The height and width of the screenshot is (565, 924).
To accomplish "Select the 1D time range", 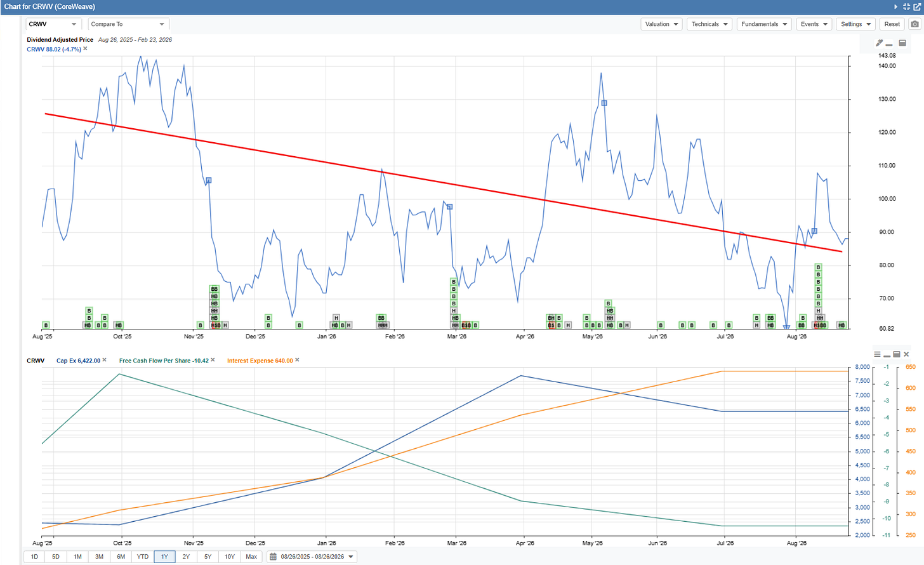I will [34, 557].
